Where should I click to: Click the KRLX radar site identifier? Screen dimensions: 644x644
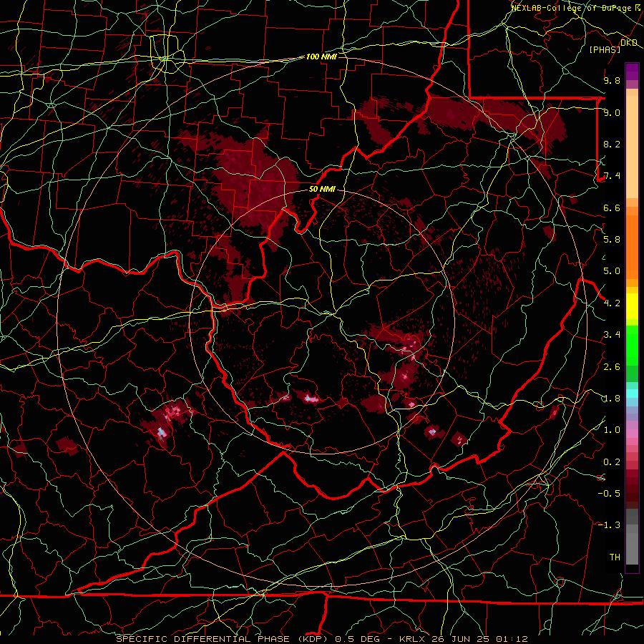tap(413, 639)
